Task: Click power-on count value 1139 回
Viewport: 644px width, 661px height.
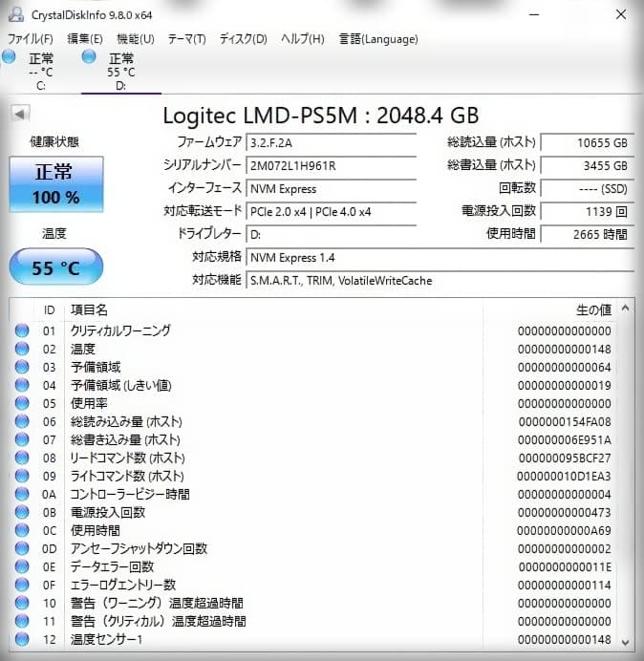Action: tap(587, 212)
